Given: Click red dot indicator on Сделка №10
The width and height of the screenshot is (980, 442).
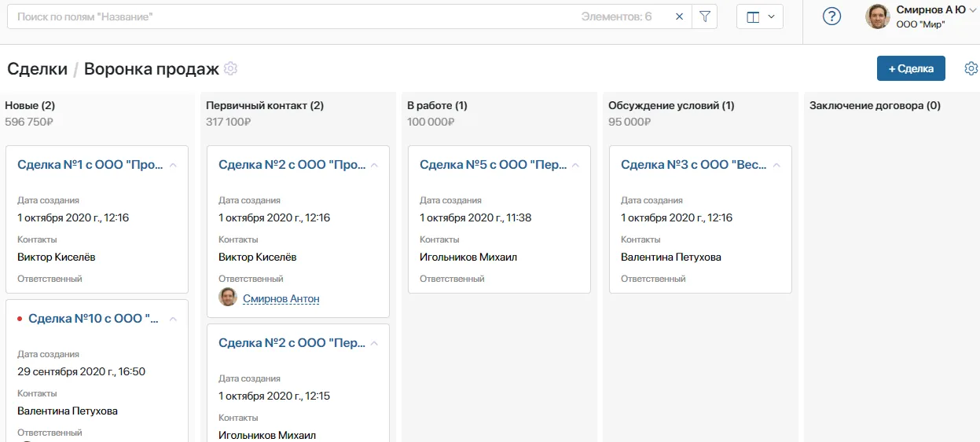Looking at the screenshot, I should (x=20, y=319).
